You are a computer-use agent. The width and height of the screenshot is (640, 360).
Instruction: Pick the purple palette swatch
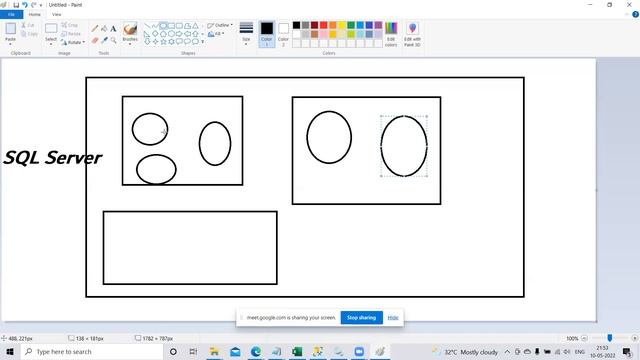pyautogui.click(x=378, y=25)
